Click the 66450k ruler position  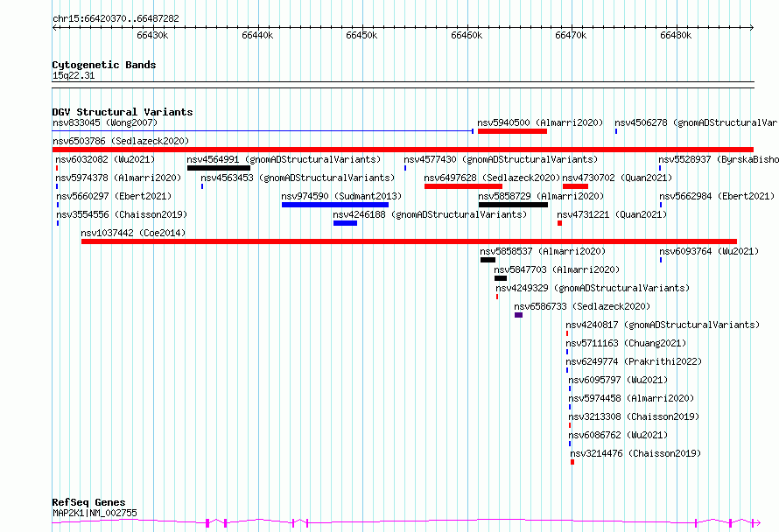361,35
